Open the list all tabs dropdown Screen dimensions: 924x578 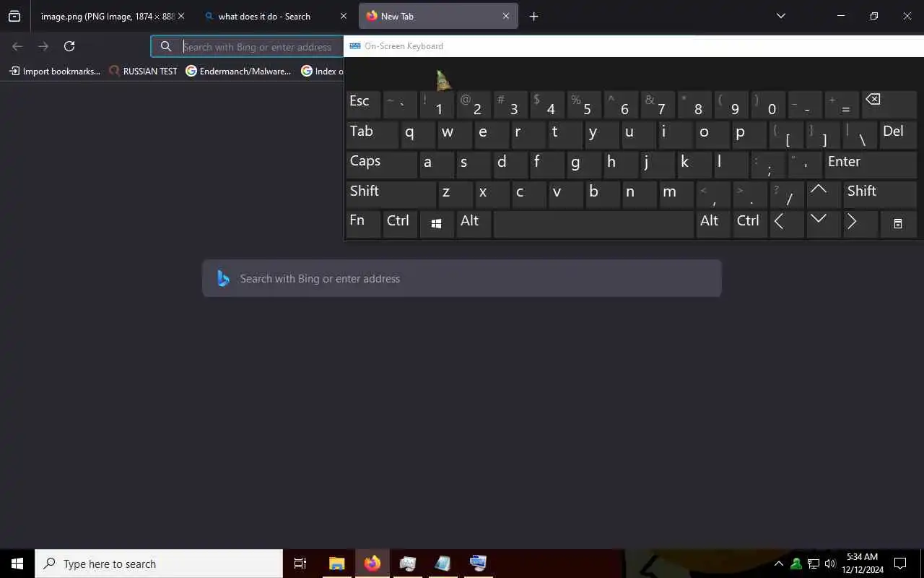pyautogui.click(x=781, y=16)
